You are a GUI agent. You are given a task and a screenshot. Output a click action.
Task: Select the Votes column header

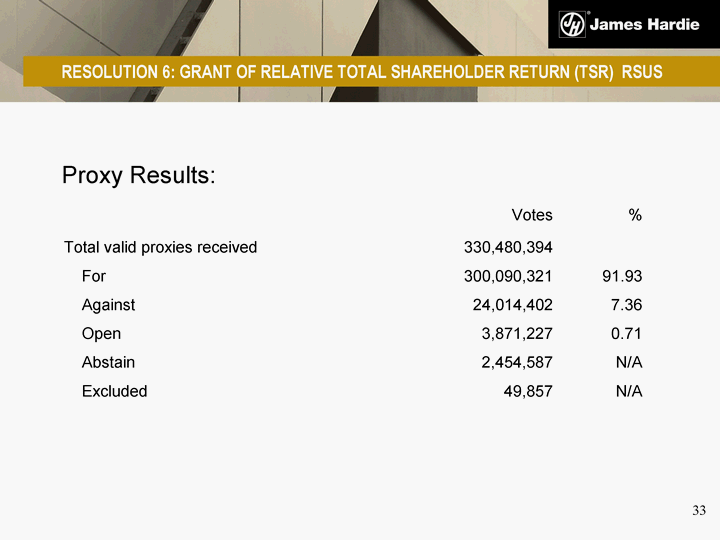pos(532,215)
